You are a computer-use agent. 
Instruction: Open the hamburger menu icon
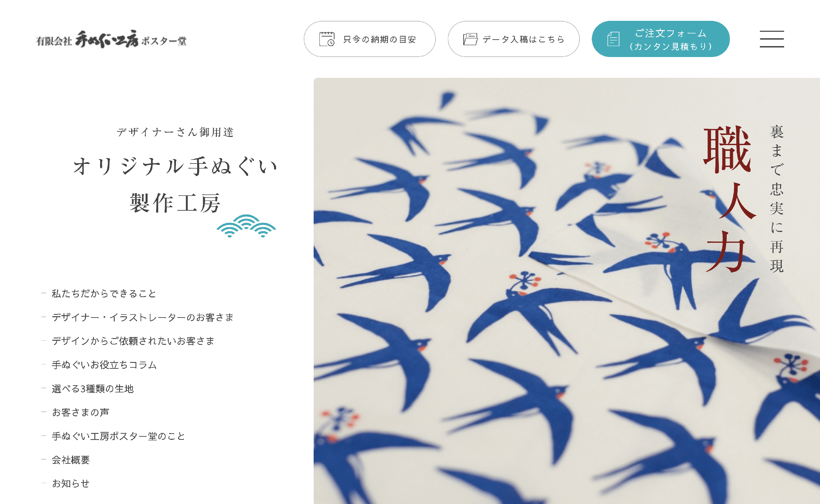click(772, 39)
